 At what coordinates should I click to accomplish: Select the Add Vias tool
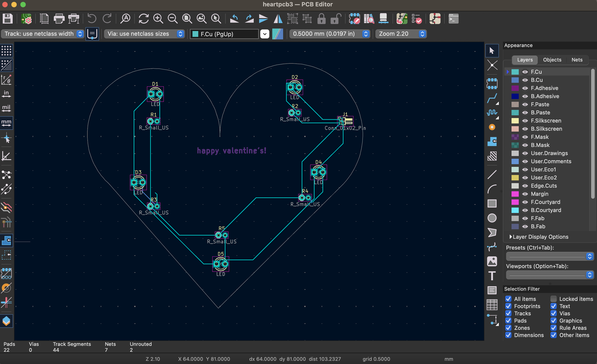[492, 127]
